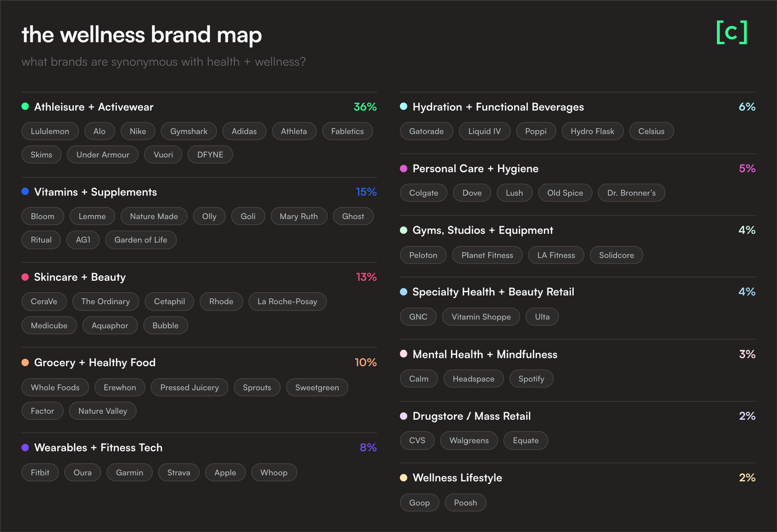Click the 15% value
This screenshot has height=532, width=777.
[366, 192]
